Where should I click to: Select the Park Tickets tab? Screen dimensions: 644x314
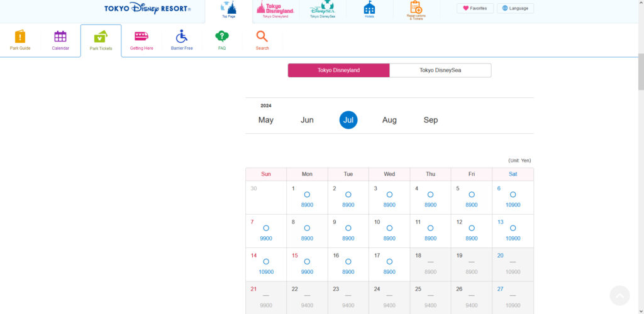click(x=101, y=41)
